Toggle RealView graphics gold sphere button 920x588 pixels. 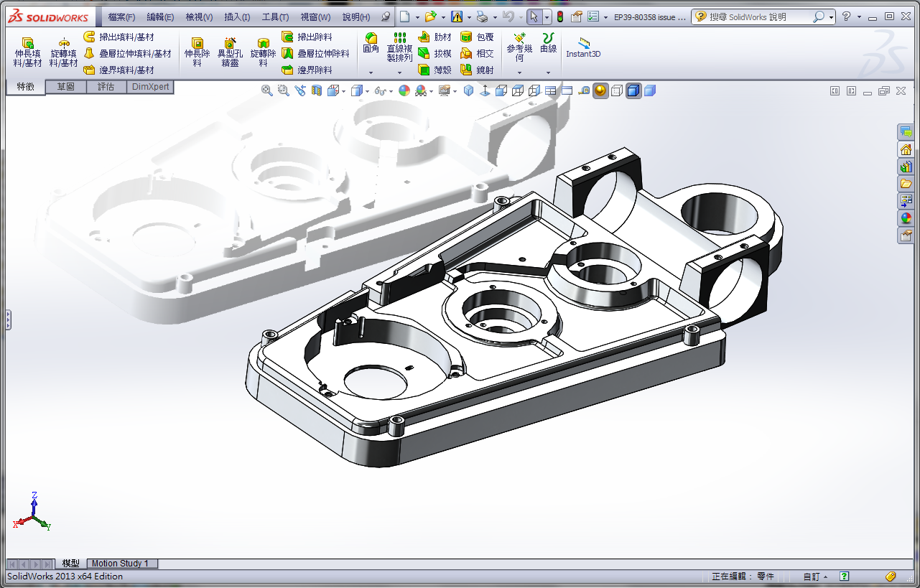click(600, 90)
